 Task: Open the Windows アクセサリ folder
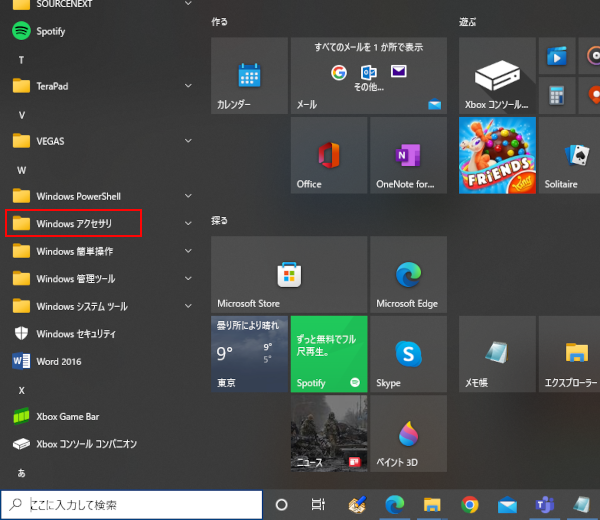coord(74,224)
